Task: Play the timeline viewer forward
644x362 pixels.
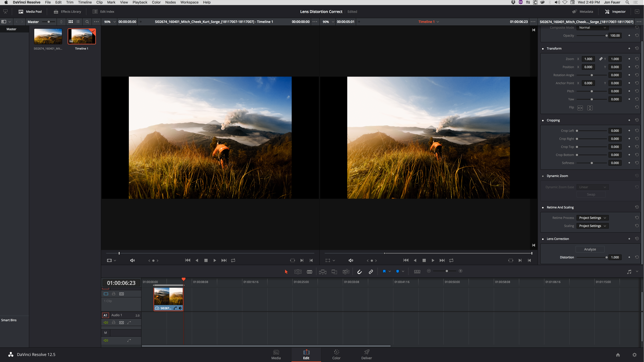Action: pos(433,260)
